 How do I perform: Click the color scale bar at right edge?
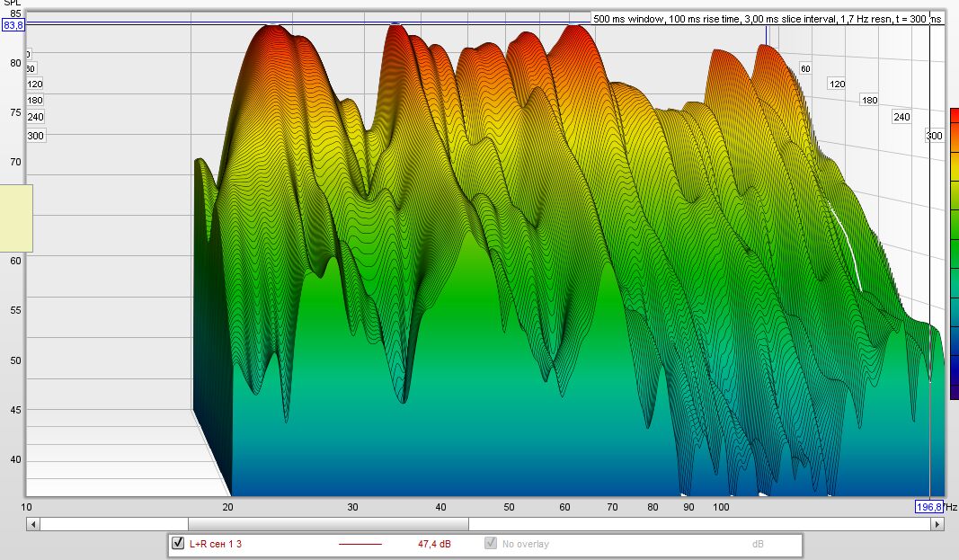pos(954,252)
